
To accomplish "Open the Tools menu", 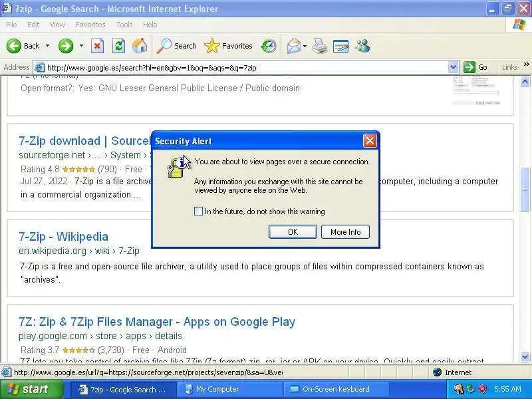I will tap(124, 25).
